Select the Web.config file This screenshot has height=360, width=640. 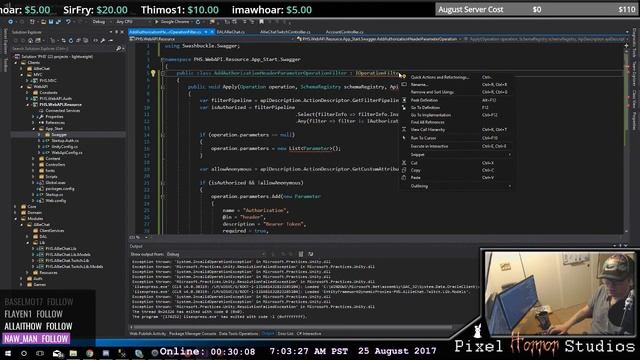click(56, 200)
